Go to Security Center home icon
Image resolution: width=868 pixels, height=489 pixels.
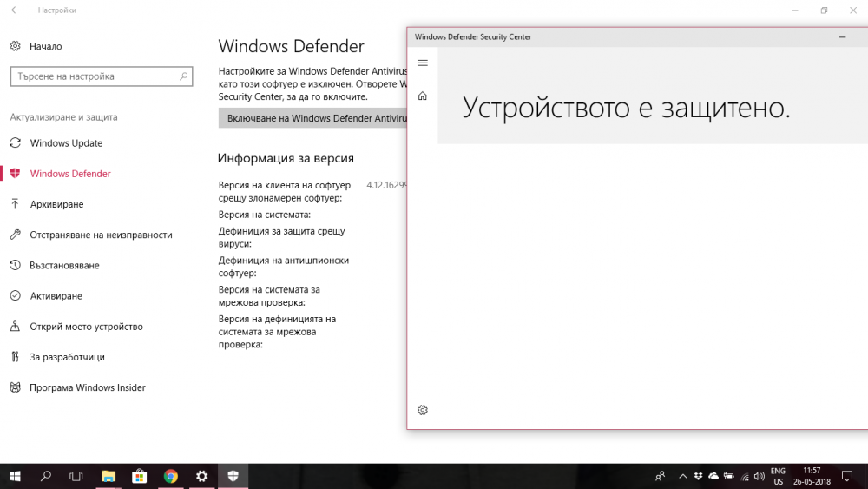point(423,96)
